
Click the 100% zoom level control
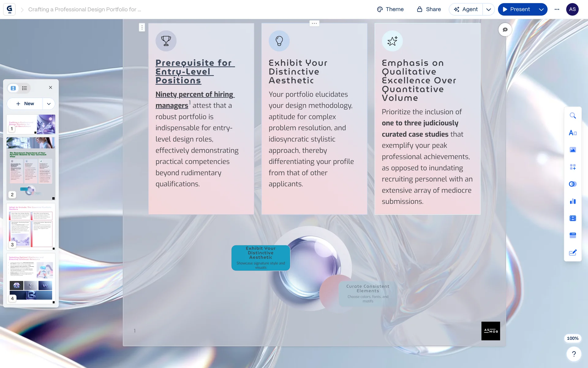[572, 338]
